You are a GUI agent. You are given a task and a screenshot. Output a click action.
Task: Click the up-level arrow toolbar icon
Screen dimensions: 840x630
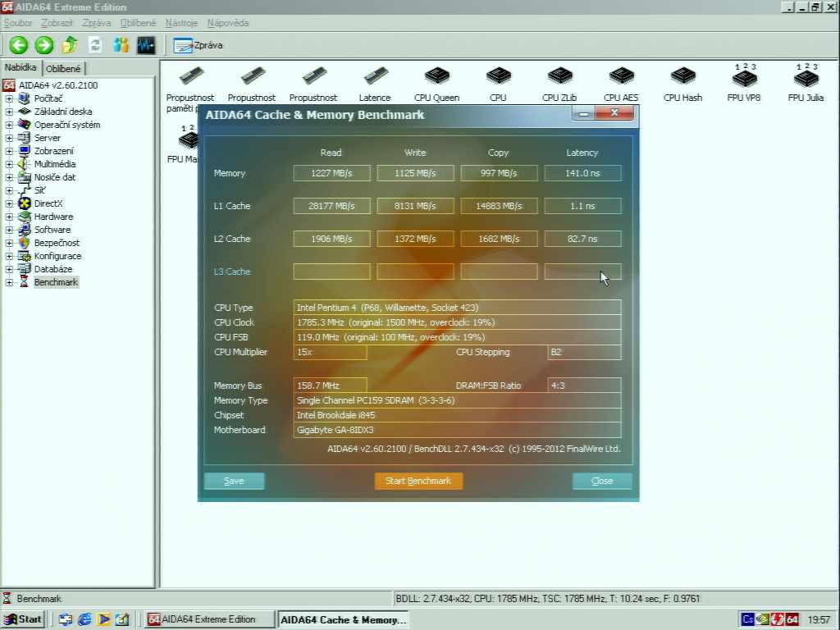tap(70, 45)
